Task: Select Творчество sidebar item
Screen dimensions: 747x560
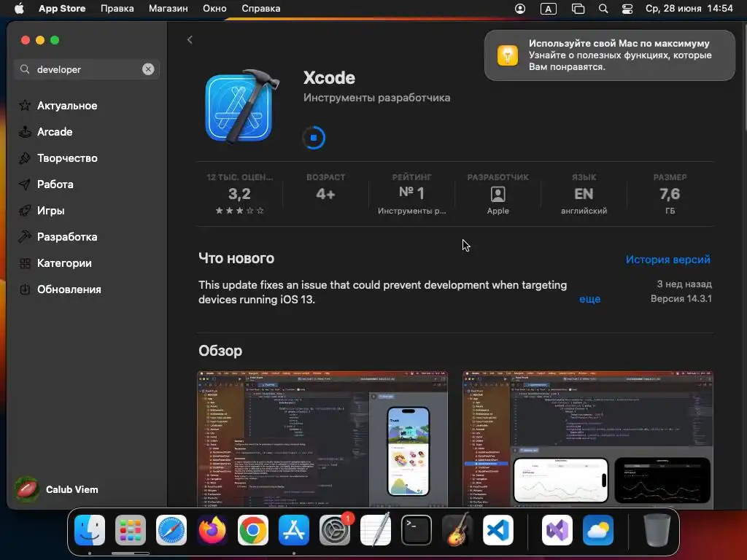Action: click(67, 158)
